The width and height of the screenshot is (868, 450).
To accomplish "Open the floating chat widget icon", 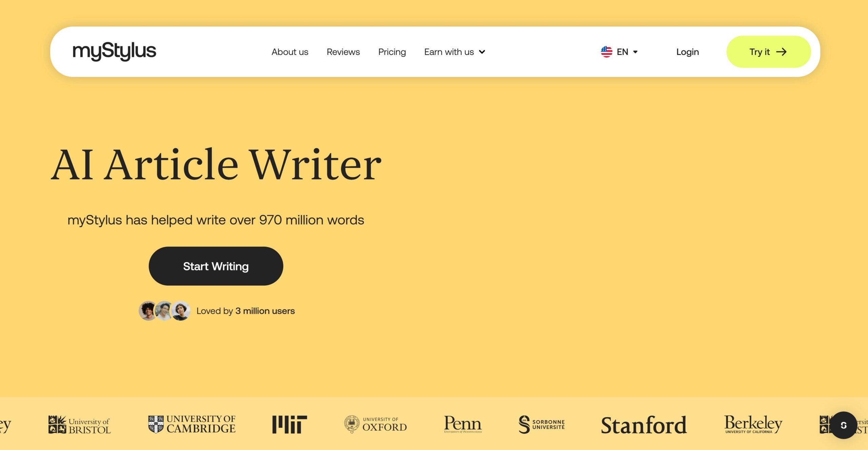I will coord(843,425).
